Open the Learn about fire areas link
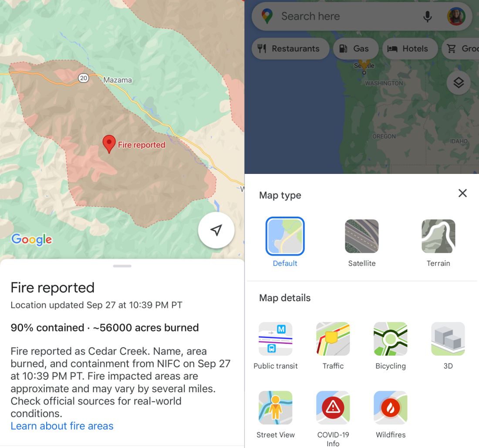Screen dimensions: 479x448 coord(62,426)
